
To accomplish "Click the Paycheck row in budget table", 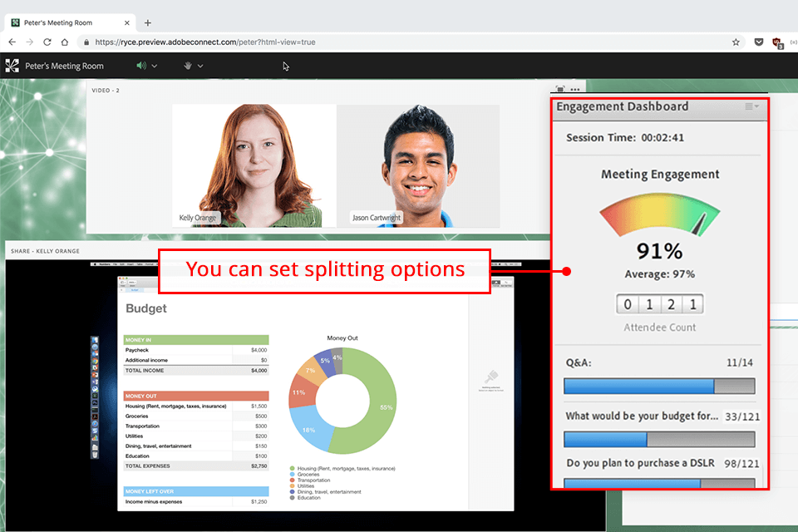I will (196, 350).
